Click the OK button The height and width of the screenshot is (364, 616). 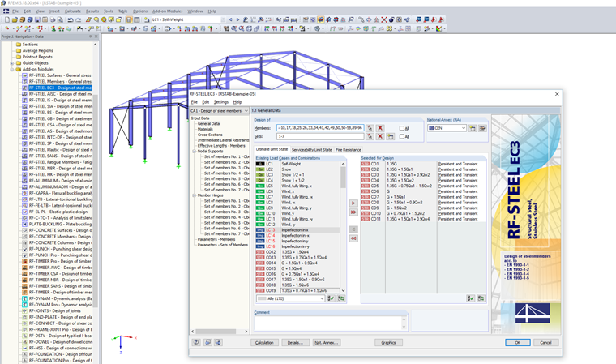pyautogui.click(x=518, y=342)
